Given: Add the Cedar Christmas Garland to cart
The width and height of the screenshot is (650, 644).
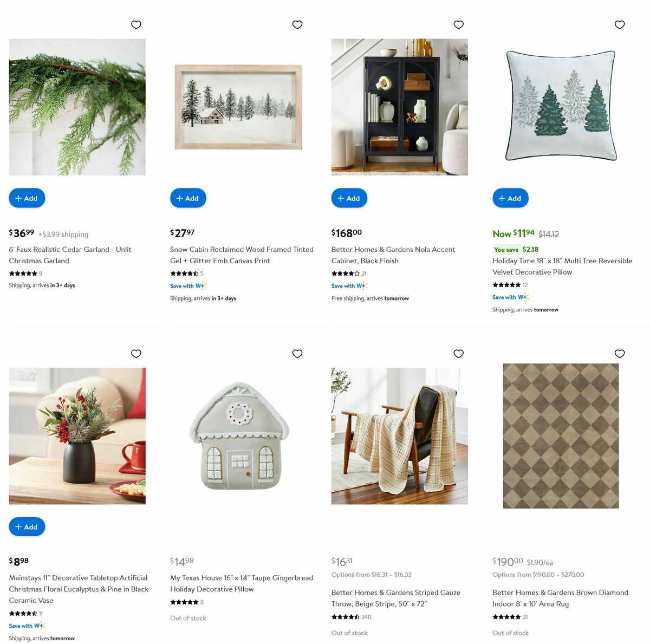Looking at the screenshot, I should [x=27, y=198].
